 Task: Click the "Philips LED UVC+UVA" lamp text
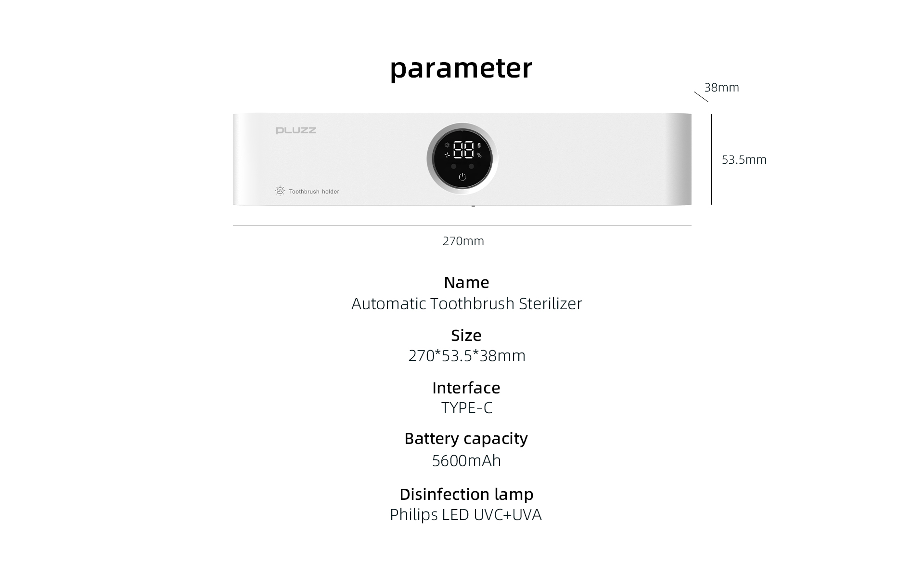(465, 515)
